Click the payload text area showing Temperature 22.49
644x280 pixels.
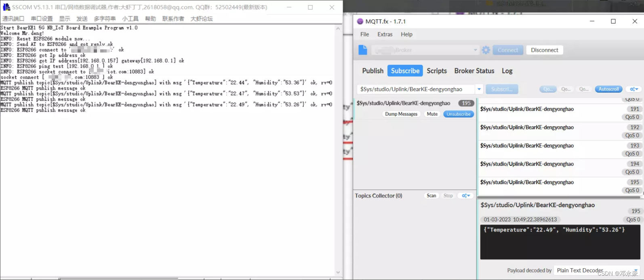(x=560, y=242)
